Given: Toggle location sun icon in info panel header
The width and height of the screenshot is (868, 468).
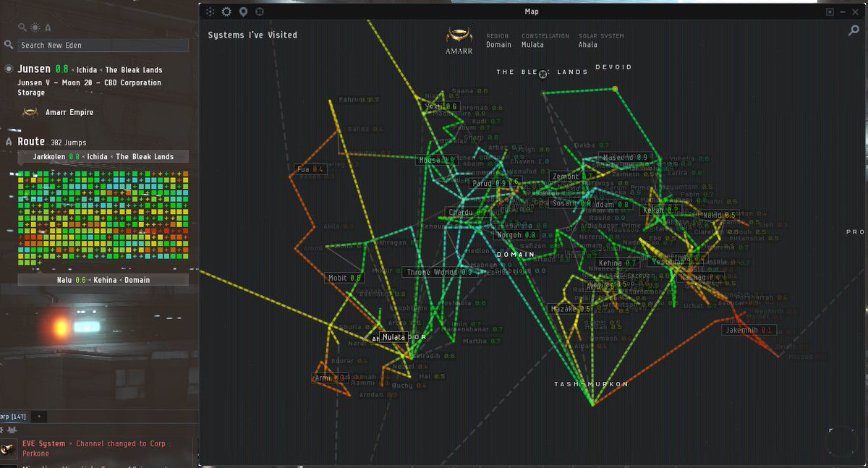Looking at the screenshot, I should click(35, 27).
